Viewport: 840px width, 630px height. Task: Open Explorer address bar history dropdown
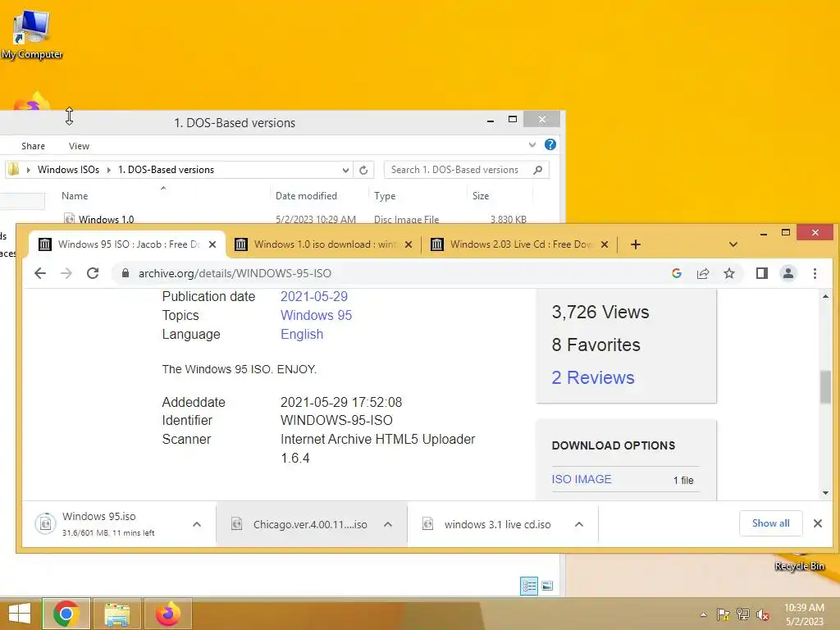345,171
